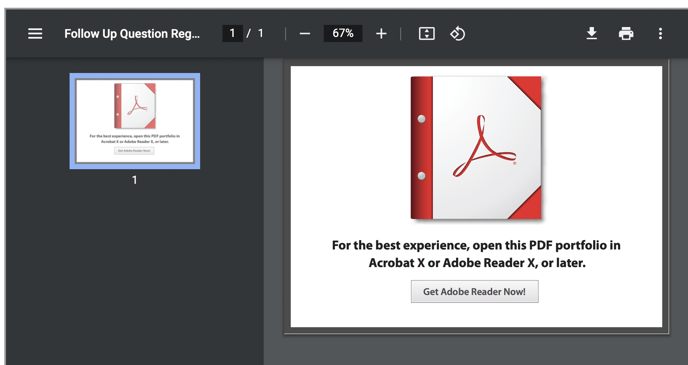Click the thumbnail page label 1

[134, 180]
